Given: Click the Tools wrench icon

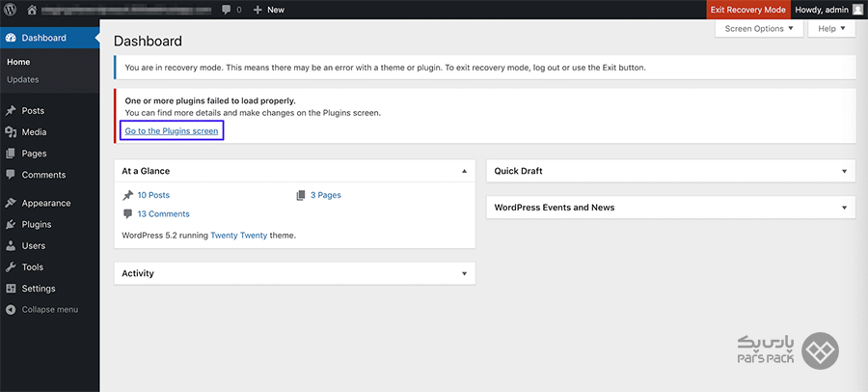Looking at the screenshot, I should tap(10, 267).
